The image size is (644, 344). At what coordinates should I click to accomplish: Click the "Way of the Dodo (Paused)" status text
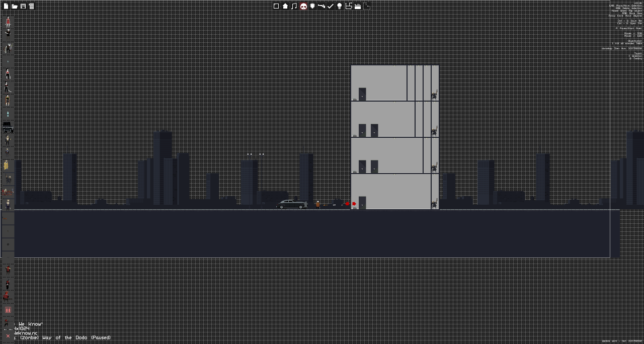(76, 337)
